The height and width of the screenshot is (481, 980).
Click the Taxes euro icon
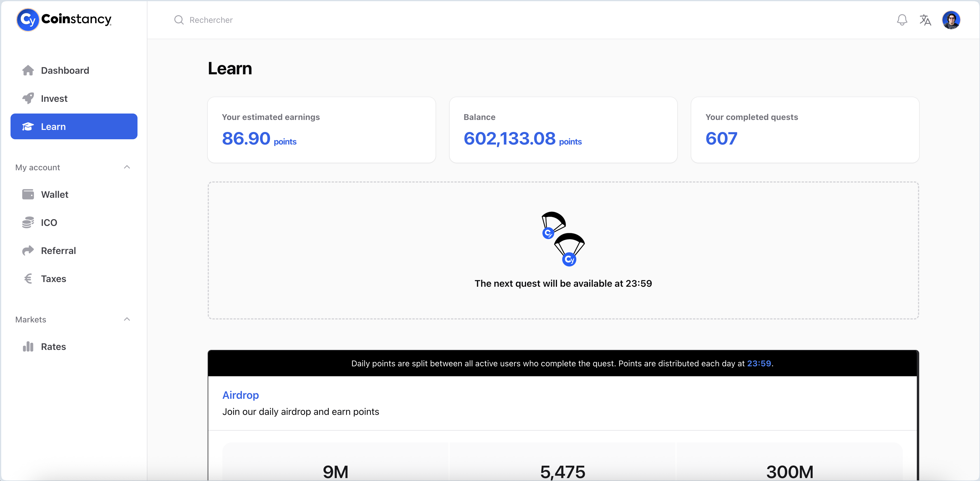[x=28, y=279]
